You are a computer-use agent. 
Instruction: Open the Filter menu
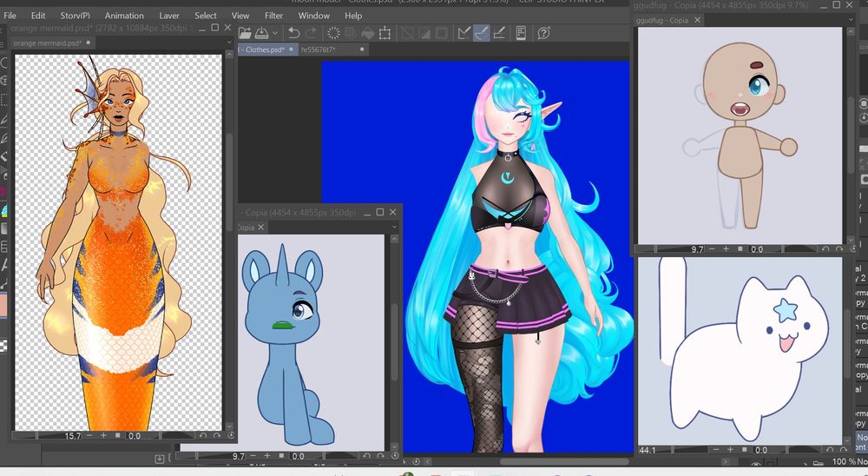(273, 16)
